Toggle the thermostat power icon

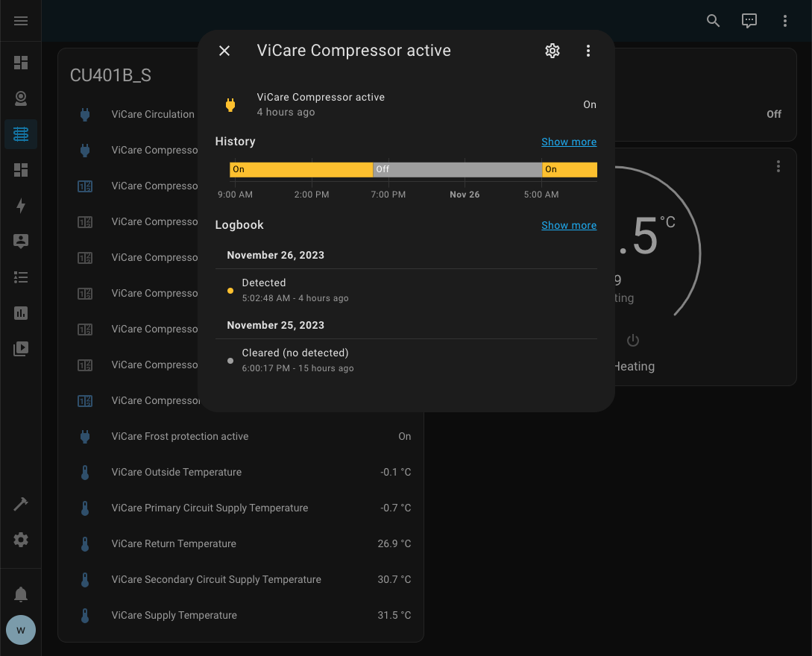tap(633, 340)
